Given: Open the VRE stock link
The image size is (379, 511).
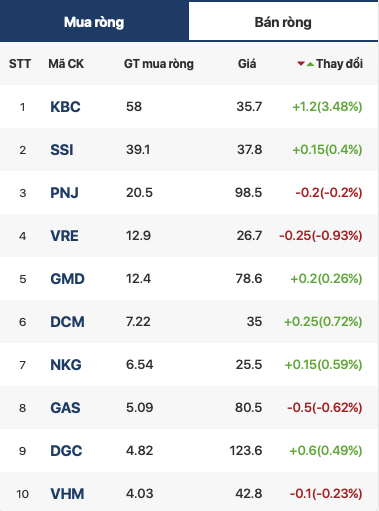Looking at the screenshot, I should tap(64, 236).
